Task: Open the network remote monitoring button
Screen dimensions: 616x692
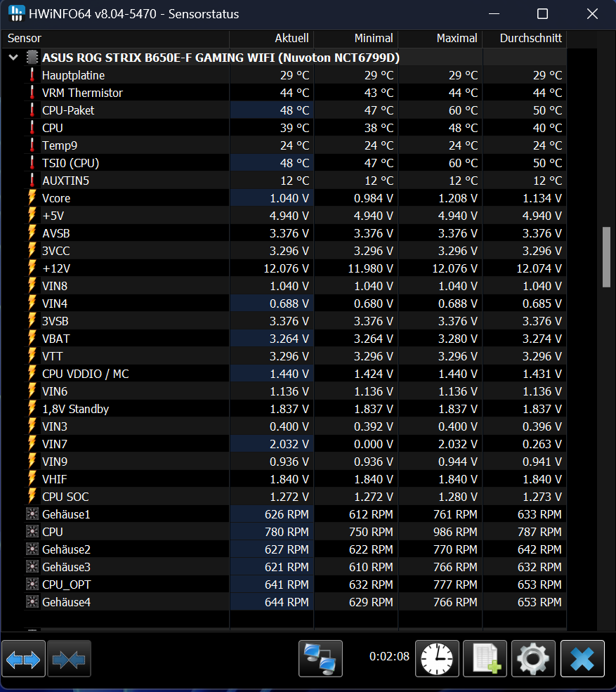Action: [x=320, y=659]
